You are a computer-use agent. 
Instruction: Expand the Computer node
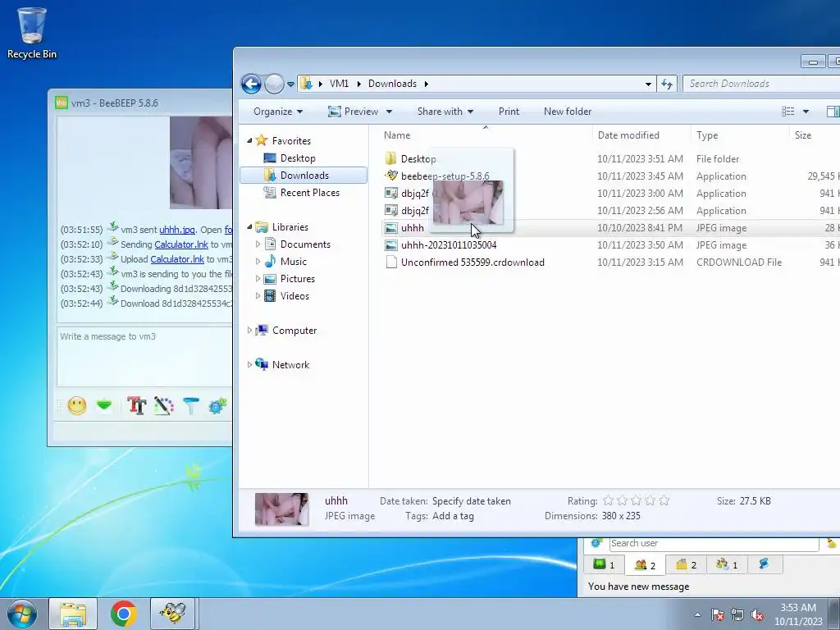pos(249,331)
